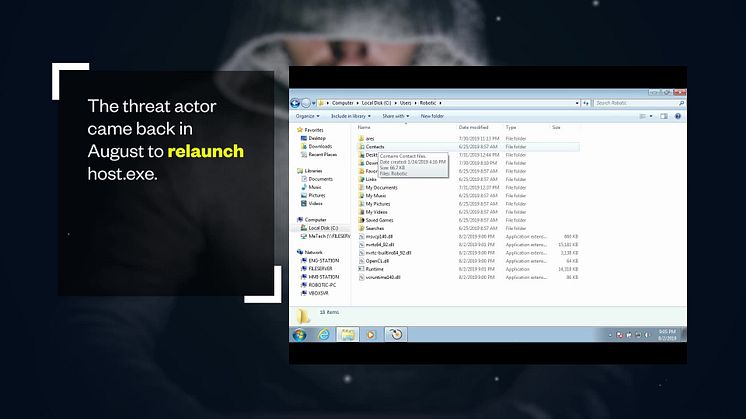The width and height of the screenshot is (746, 419).
Task: Select OpenCL.dll in the file list
Action: 376,261
